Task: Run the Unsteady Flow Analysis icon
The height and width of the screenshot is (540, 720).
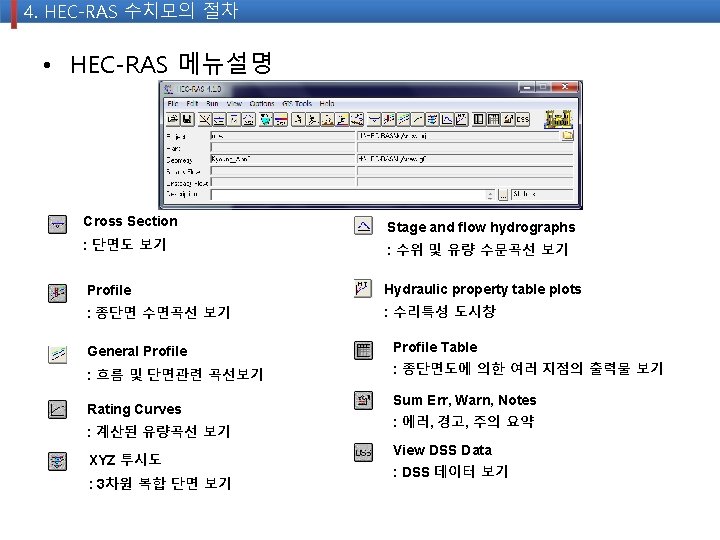Action: click(x=313, y=120)
